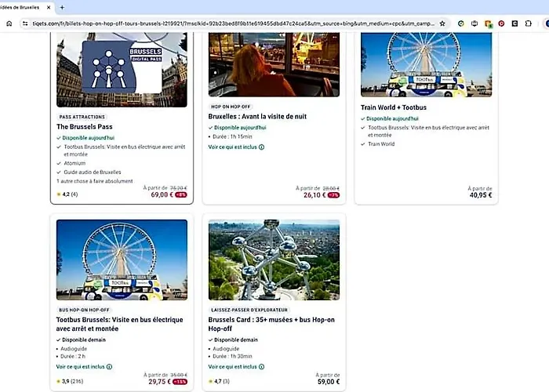
Task: Close the current browser tab
Action: pos(49,7)
